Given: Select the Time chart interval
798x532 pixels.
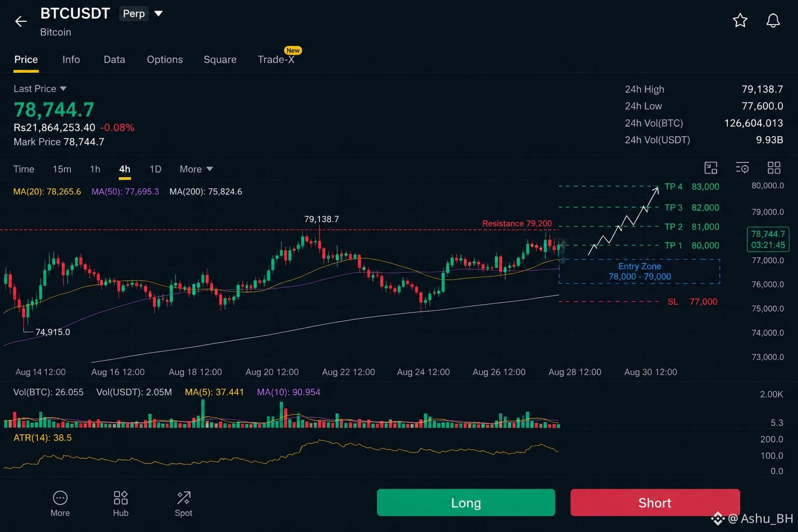Looking at the screenshot, I should pos(23,169).
